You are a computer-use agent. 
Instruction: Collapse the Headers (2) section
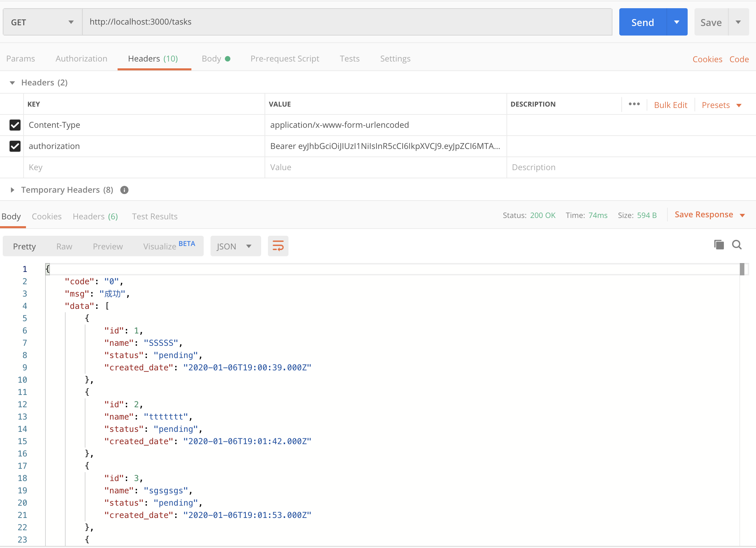(13, 83)
